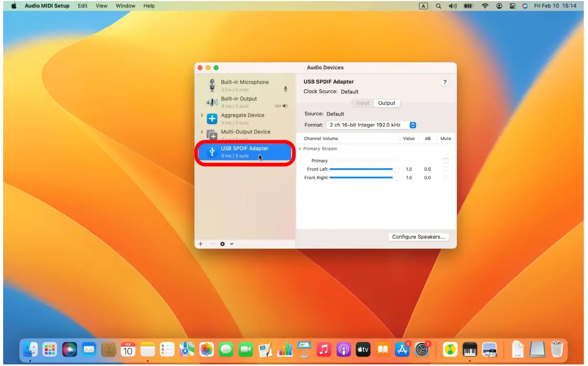Viewport: 588px width, 366px height.
Task: Open Finder from the Dock
Action: pos(30,350)
